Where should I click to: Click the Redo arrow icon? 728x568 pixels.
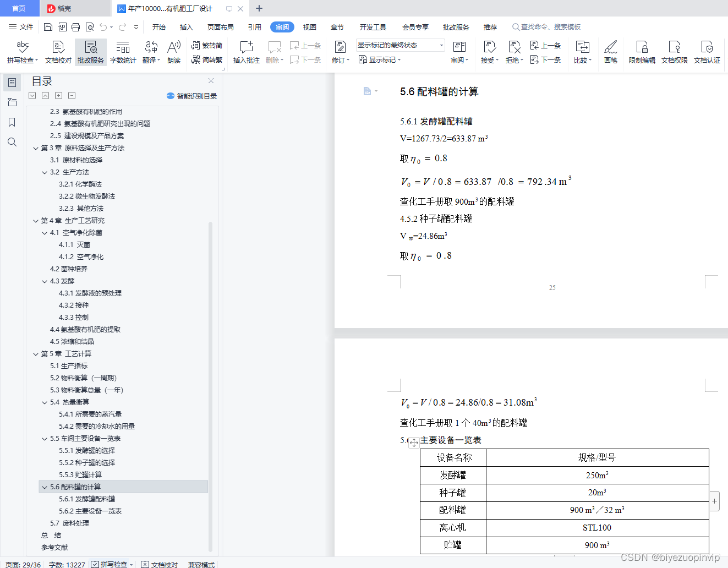pyautogui.click(x=122, y=27)
